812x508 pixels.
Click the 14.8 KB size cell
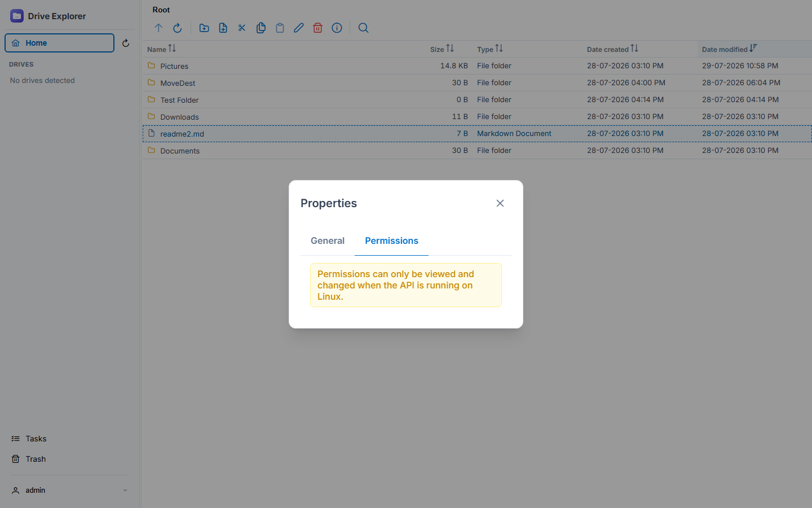point(454,65)
